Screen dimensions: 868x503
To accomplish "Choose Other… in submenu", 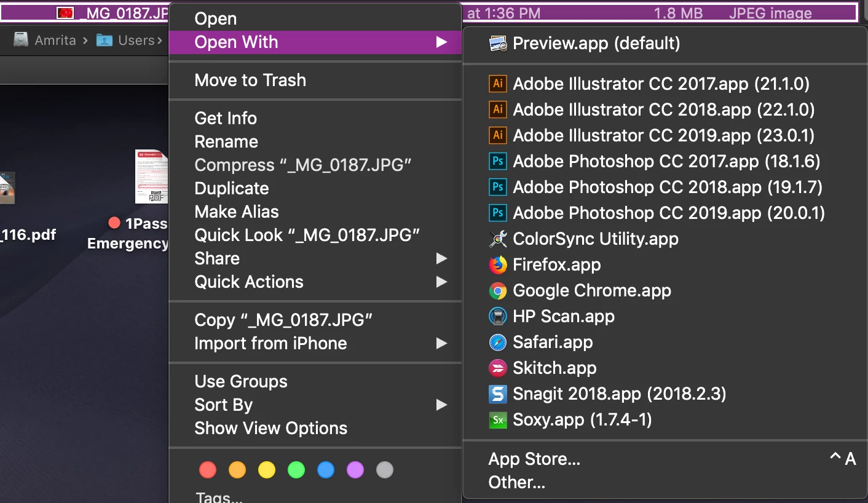I will pyautogui.click(x=666, y=482).
